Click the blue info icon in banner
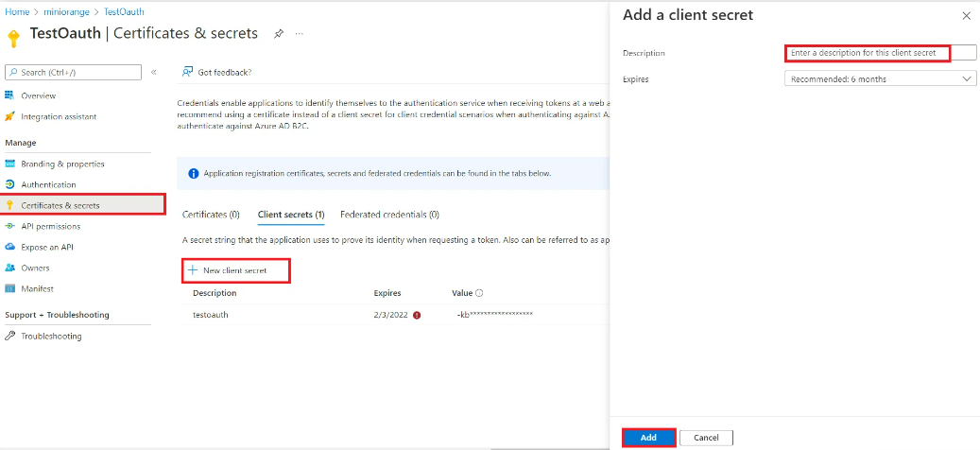 click(194, 173)
